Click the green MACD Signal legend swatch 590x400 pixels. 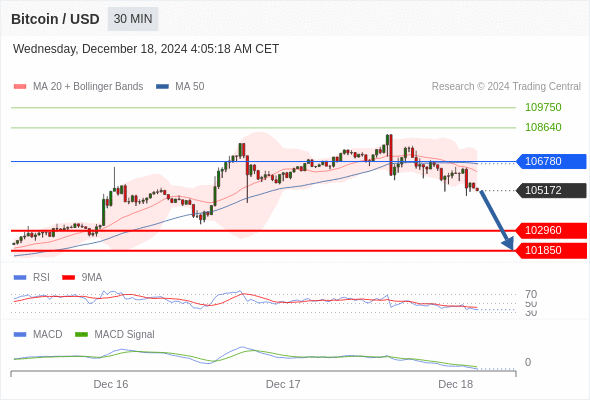81,335
